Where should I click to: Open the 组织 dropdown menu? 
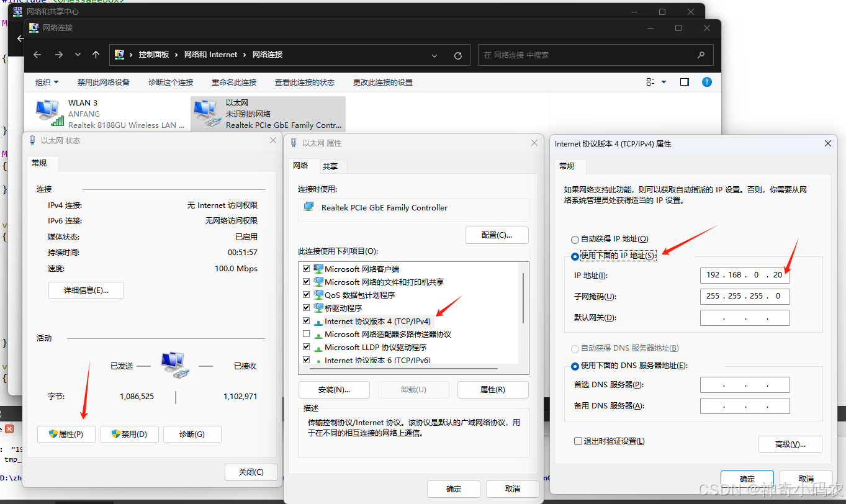click(47, 82)
